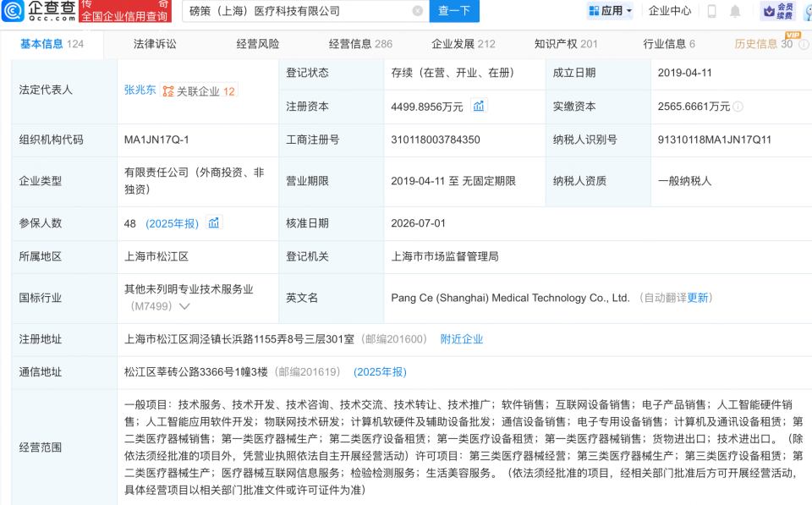Open the 2025年报 link beside mailing address

pos(380,372)
